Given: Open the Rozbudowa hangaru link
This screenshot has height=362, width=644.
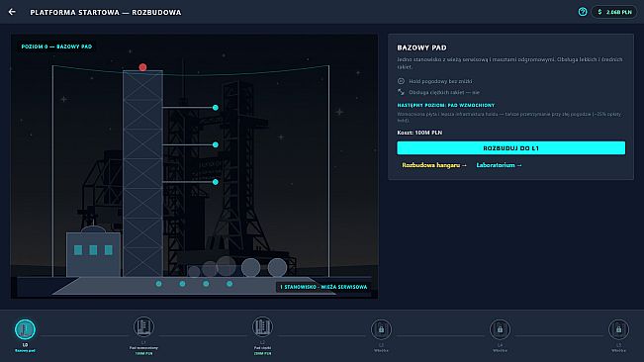Looking at the screenshot, I should [434, 165].
